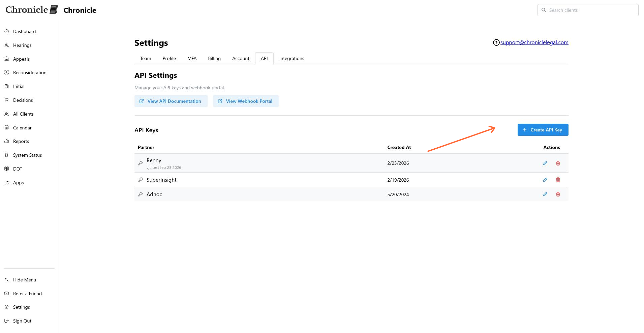
Task: Click the Chronicle logo icon
Action: 54,9
